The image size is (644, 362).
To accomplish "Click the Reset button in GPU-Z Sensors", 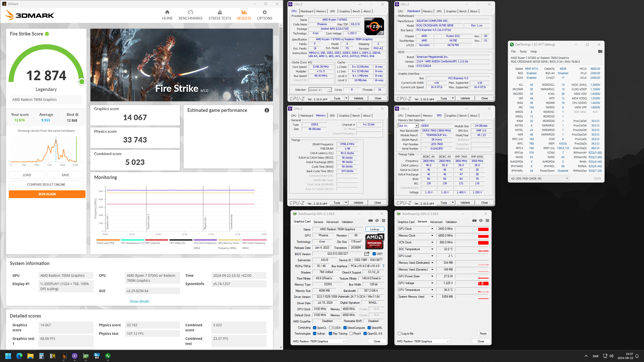I will pos(483,334).
